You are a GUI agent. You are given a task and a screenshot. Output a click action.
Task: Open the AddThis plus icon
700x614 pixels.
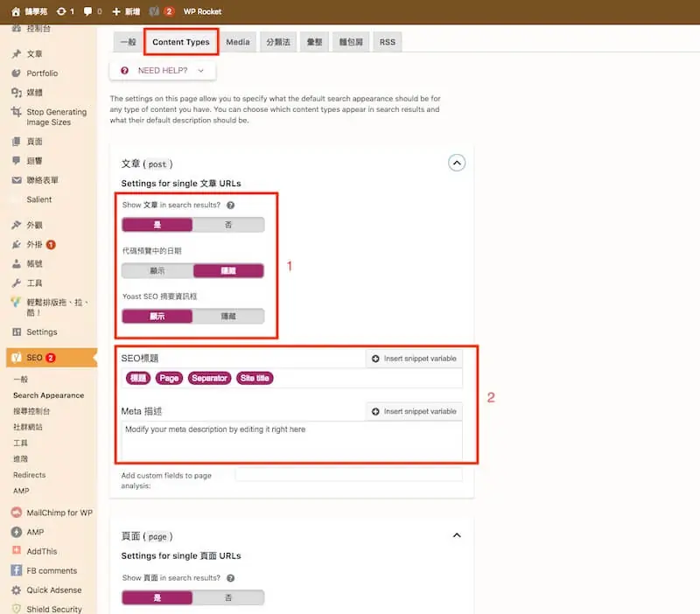tap(17, 551)
